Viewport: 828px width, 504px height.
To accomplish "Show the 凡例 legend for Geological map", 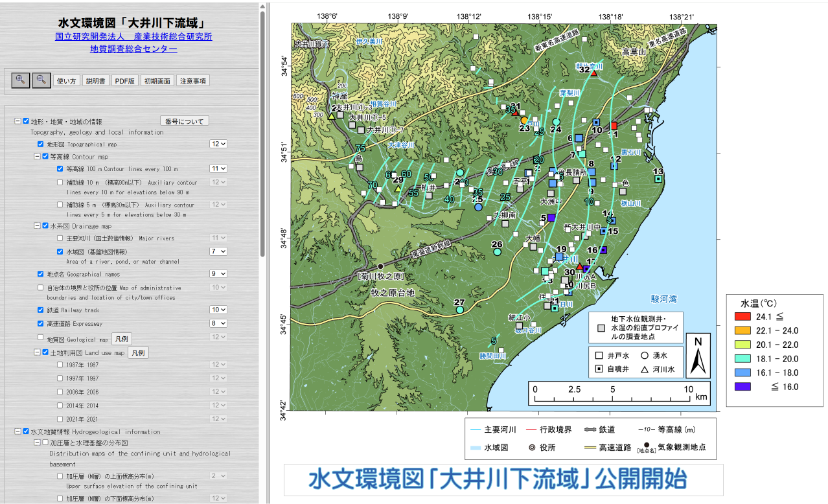I will click(x=122, y=339).
